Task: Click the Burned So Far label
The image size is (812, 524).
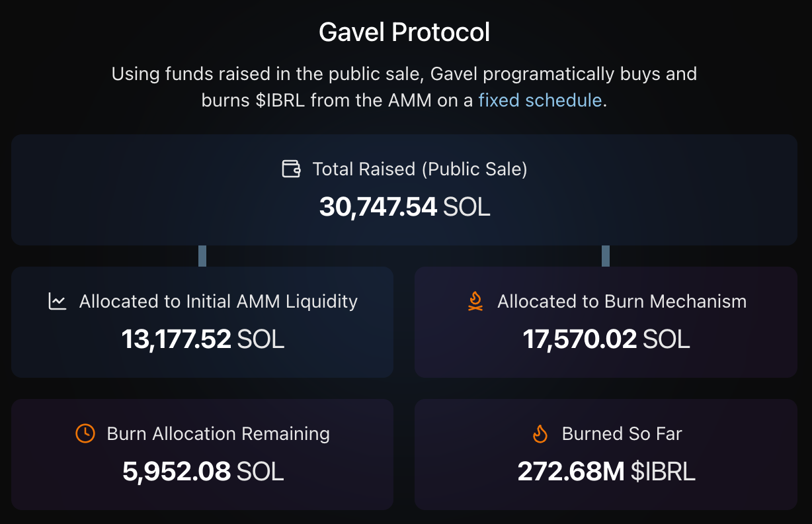Action: tap(622, 434)
